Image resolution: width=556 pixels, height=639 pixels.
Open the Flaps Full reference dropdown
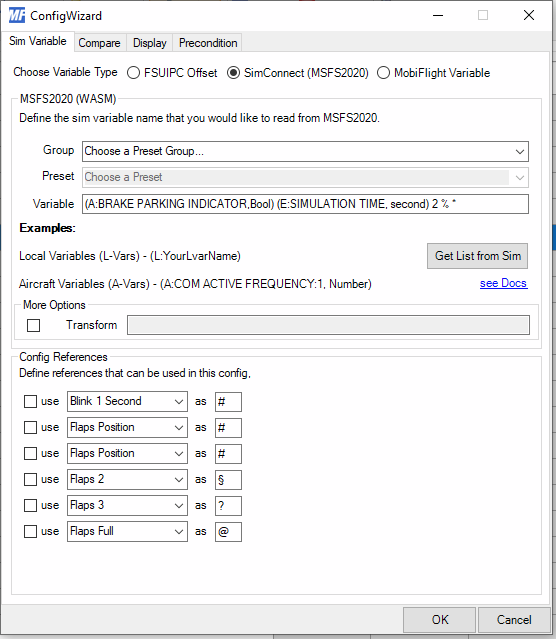pyautogui.click(x=127, y=532)
